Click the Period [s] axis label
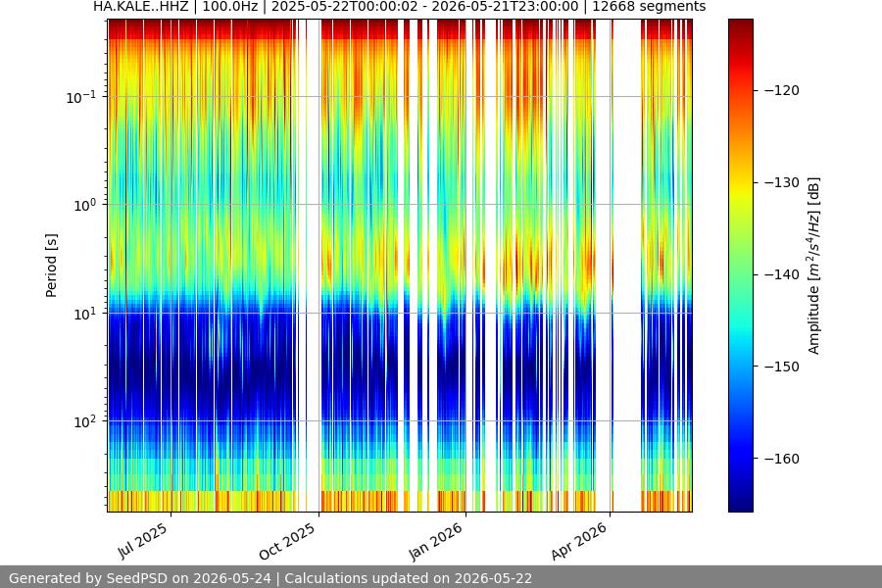The width and height of the screenshot is (882, 588). click(x=51, y=266)
